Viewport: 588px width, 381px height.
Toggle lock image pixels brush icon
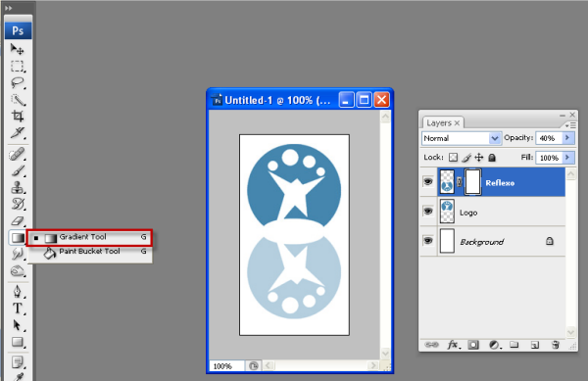[466, 158]
